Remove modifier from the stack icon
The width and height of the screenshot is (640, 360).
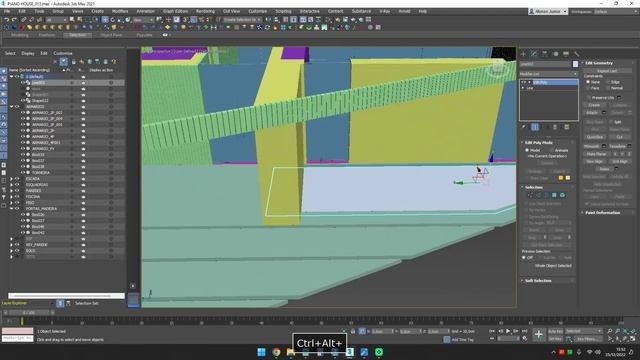[555, 127]
